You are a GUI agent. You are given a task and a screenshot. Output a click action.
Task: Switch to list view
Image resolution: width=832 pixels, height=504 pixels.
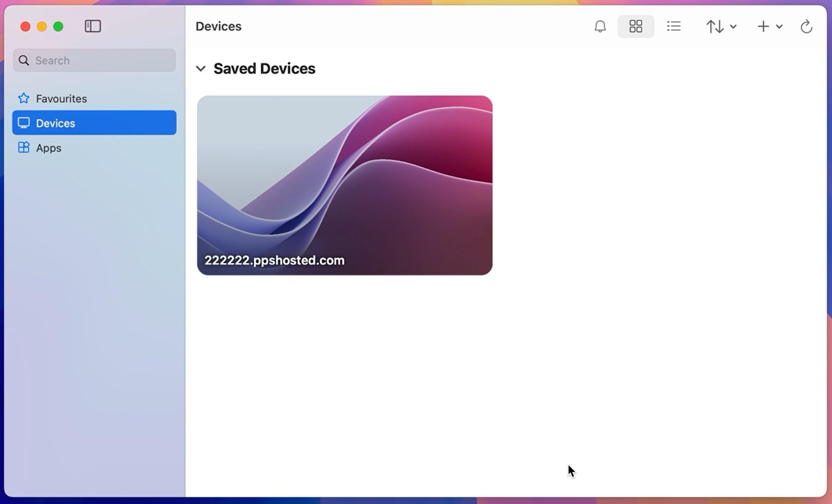pyautogui.click(x=673, y=26)
